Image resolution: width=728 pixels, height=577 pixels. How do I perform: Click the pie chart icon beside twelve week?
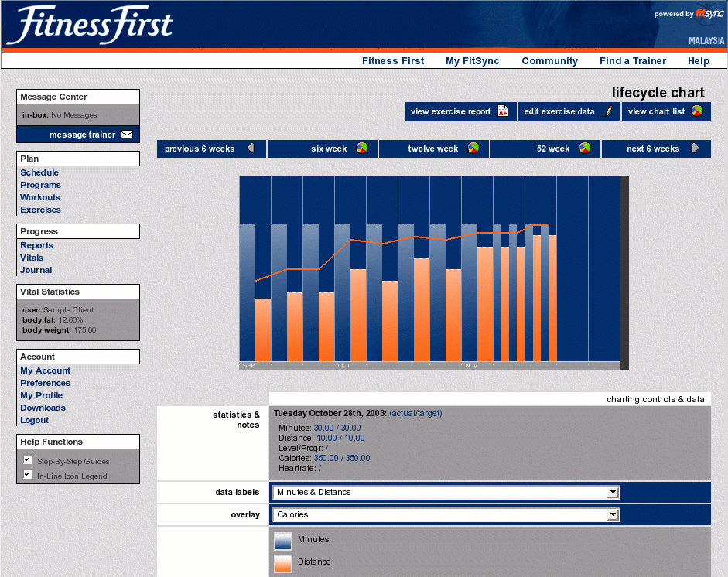tap(473, 148)
